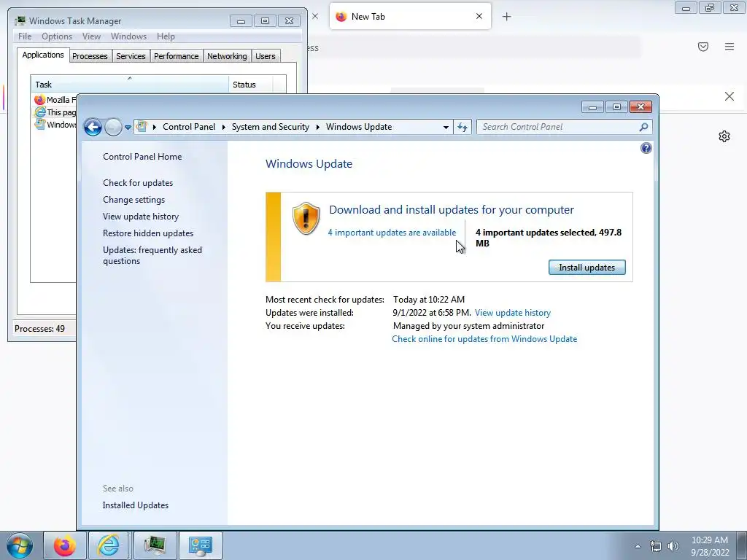Switch to Users tab in Task Manager

(x=265, y=56)
